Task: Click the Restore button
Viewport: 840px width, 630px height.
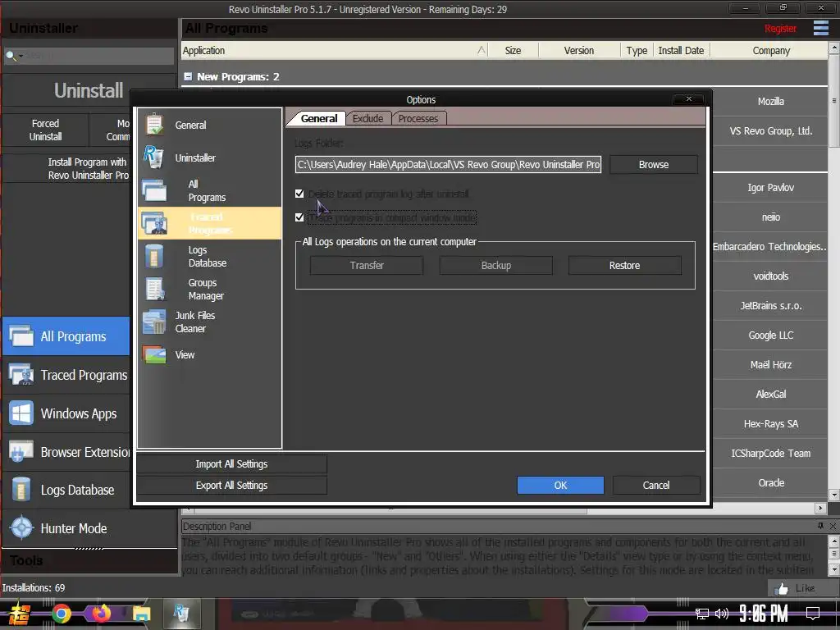Action: click(x=624, y=265)
